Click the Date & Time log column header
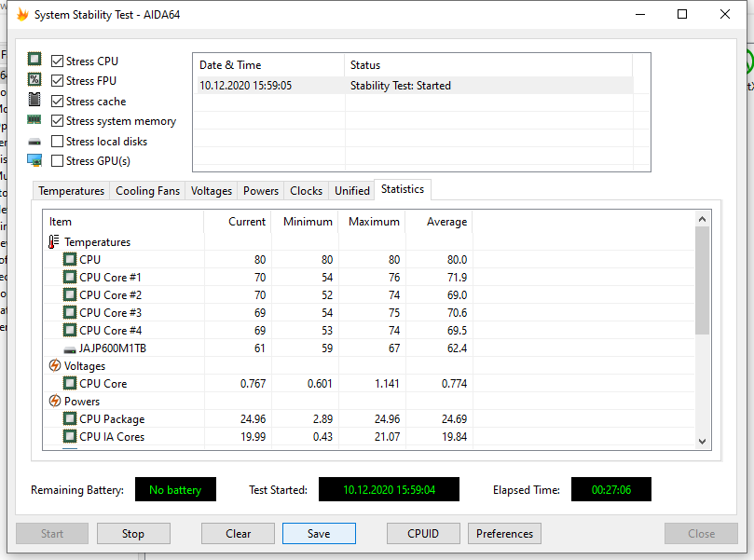This screenshot has height=560, width=754. coord(268,65)
